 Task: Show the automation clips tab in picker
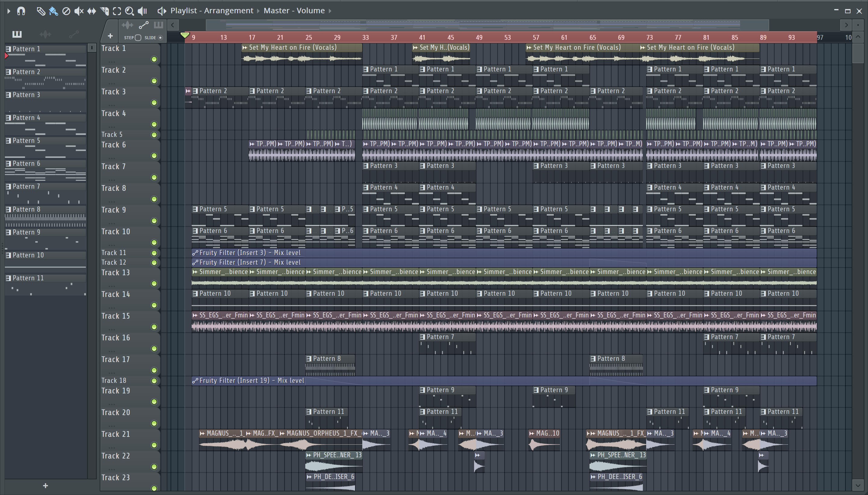[74, 34]
